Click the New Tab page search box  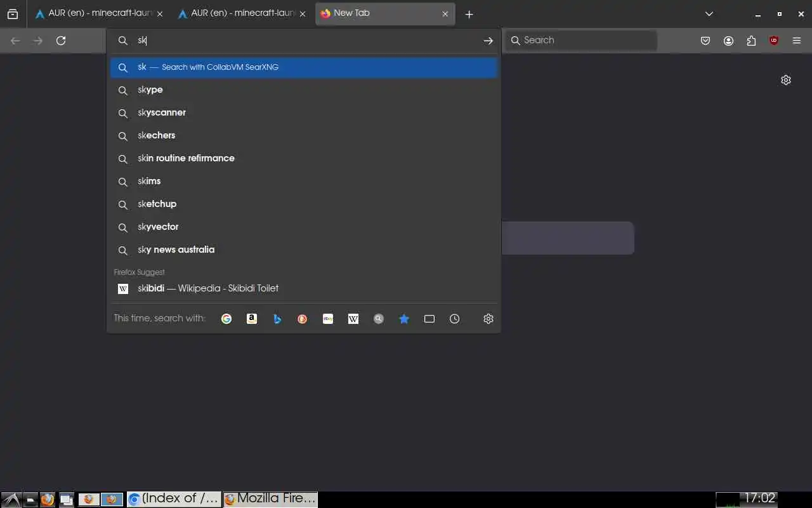click(568, 238)
